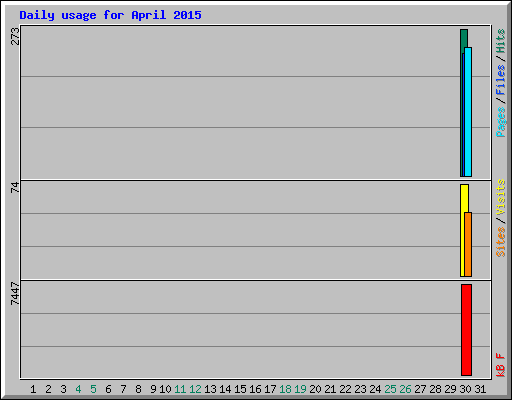The width and height of the screenshot is (512, 400).
Task: Click day 22 on the x-axis
Action: [x=345, y=389]
